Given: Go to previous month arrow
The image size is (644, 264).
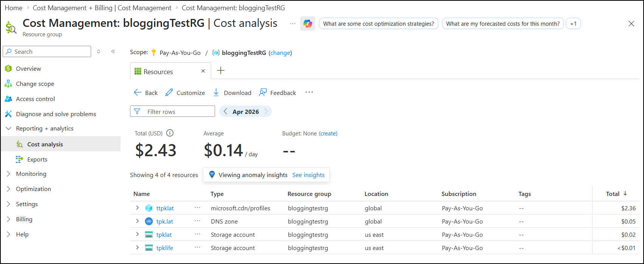Looking at the screenshot, I should [x=226, y=112].
